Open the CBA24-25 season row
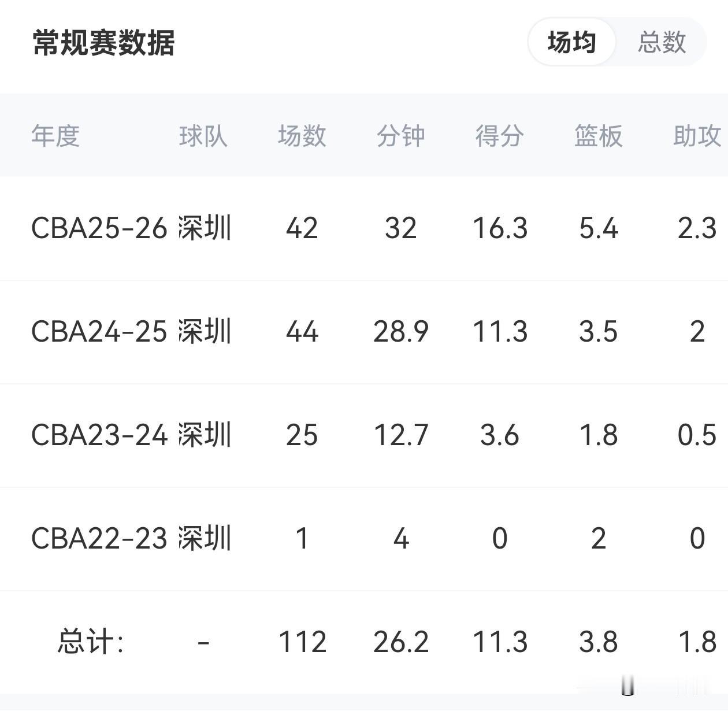 pyautogui.click(x=364, y=332)
